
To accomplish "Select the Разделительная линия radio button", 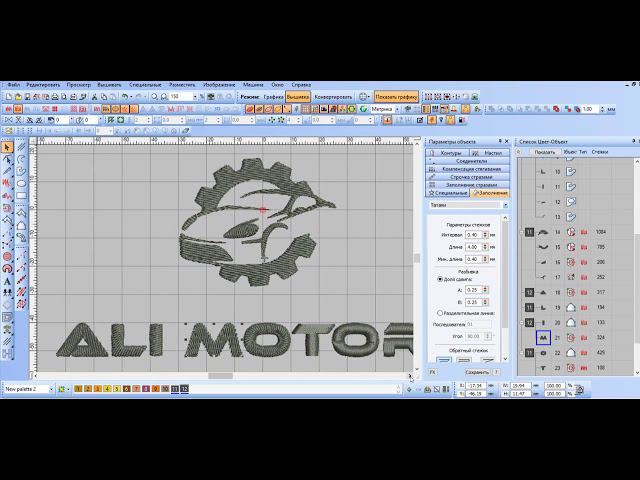I will coord(440,313).
